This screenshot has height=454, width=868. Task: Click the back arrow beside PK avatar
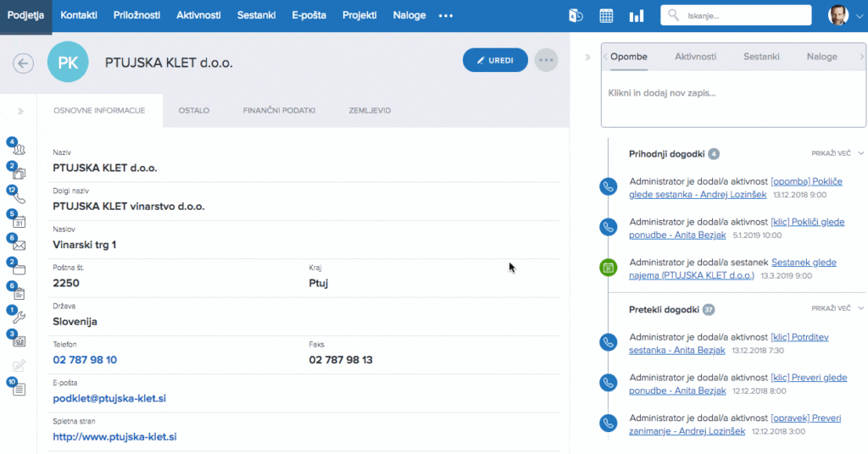23,64
